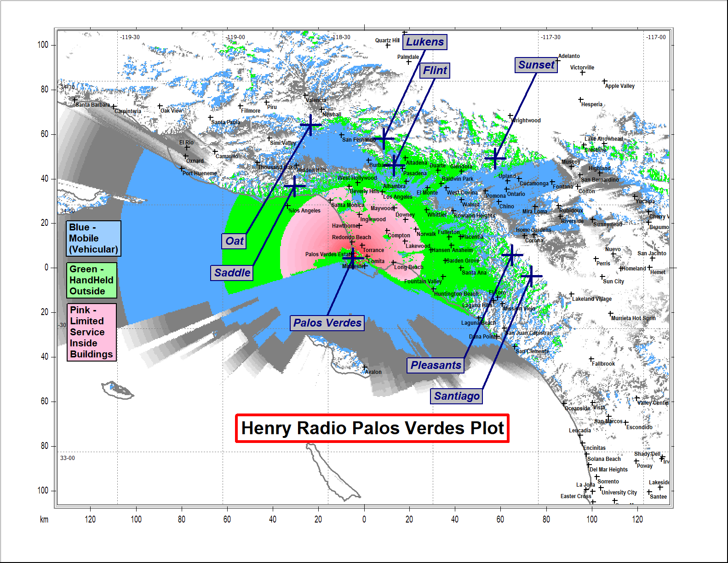Click the Hesperia city label
The image size is (728, 563).
tap(592, 104)
